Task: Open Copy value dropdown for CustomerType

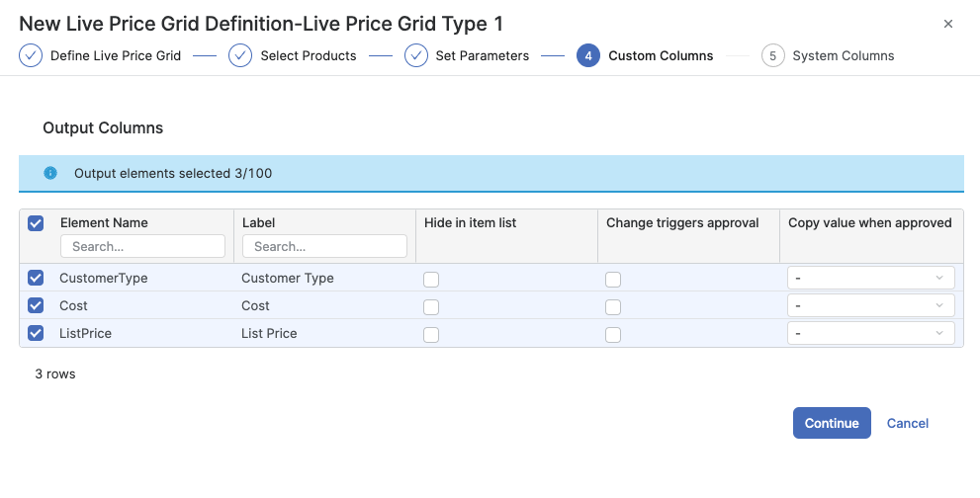Action: tap(870, 279)
